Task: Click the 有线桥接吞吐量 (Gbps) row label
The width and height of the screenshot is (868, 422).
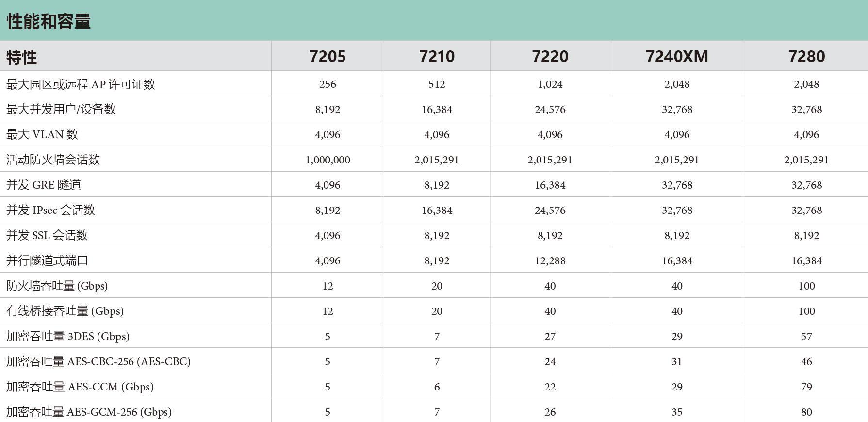Action: click(x=65, y=311)
